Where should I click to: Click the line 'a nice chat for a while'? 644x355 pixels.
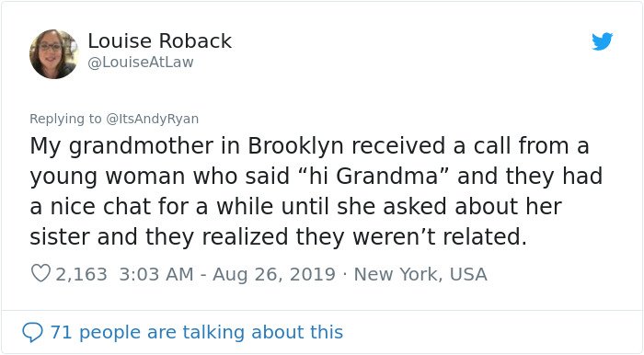(x=295, y=206)
